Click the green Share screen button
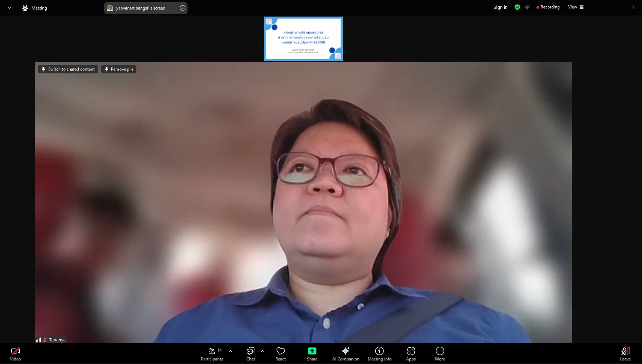642x364 pixels. (312, 354)
